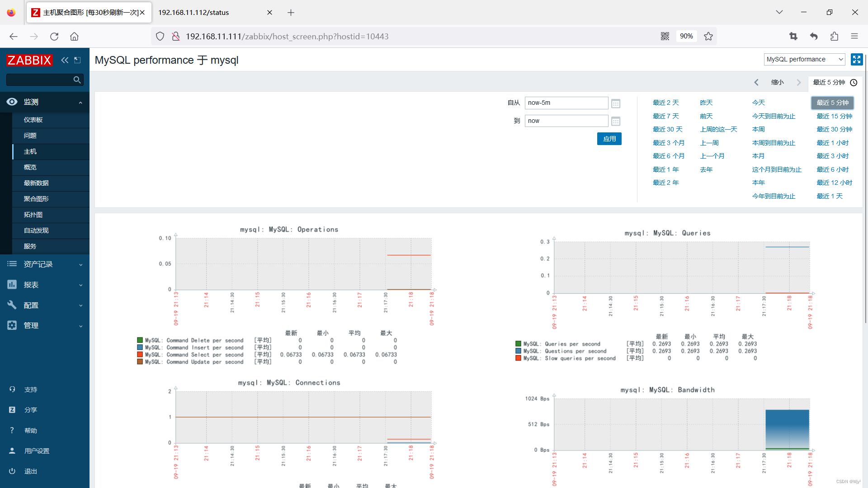868x488 pixels.
Task: Click the clock icon beside 最近 5 分钟
Action: pyautogui.click(x=854, y=82)
